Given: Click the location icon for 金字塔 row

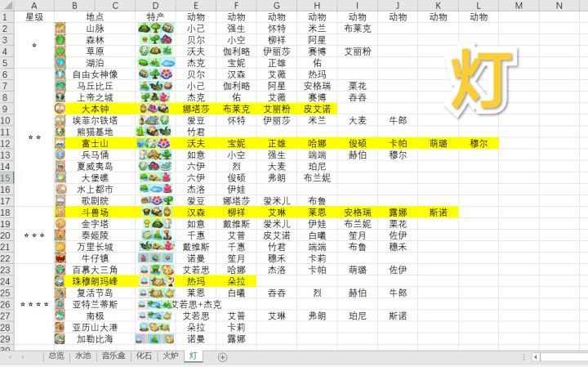Looking at the screenshot, I should tap(60, 224).
